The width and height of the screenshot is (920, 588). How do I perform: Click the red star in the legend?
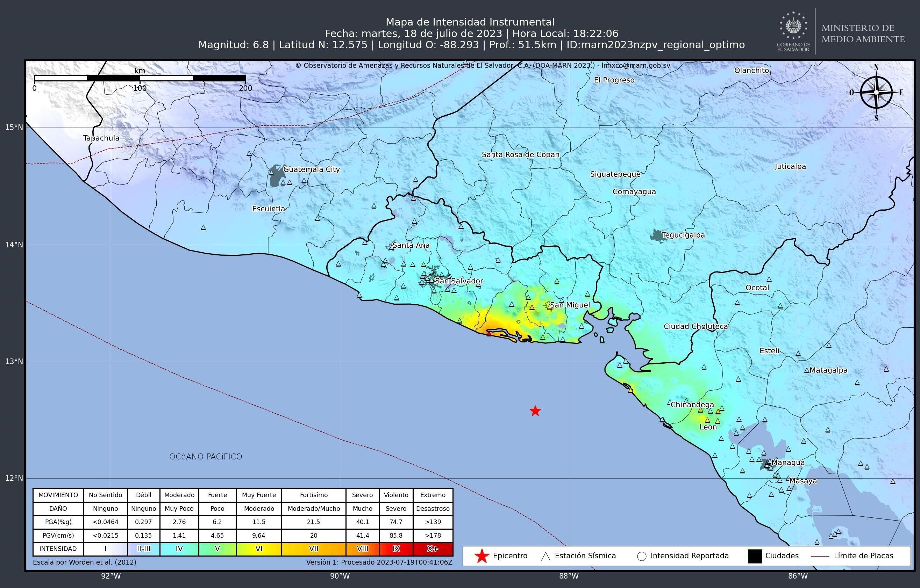pos(482,556)
